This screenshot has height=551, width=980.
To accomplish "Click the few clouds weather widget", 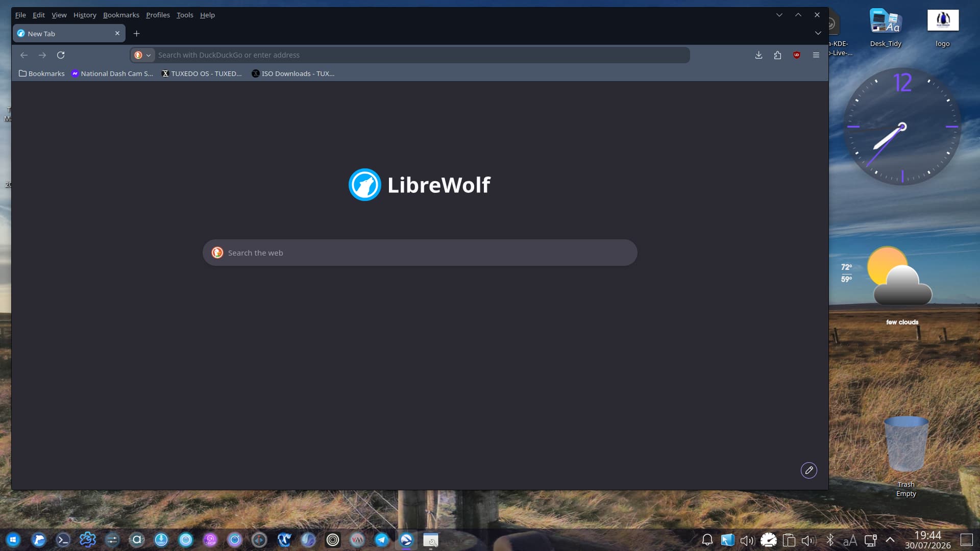I will coord(888,286).
